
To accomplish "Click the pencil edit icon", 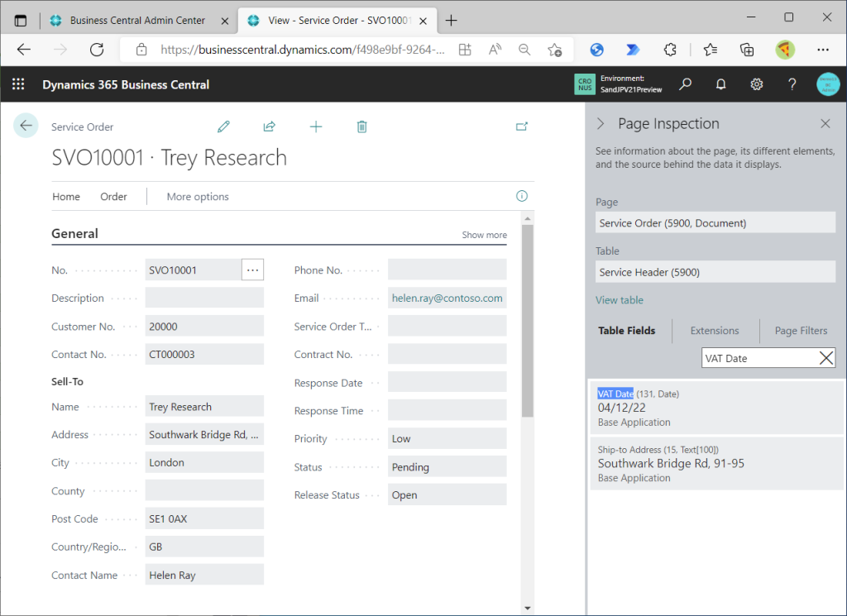I will click(223, 127).
